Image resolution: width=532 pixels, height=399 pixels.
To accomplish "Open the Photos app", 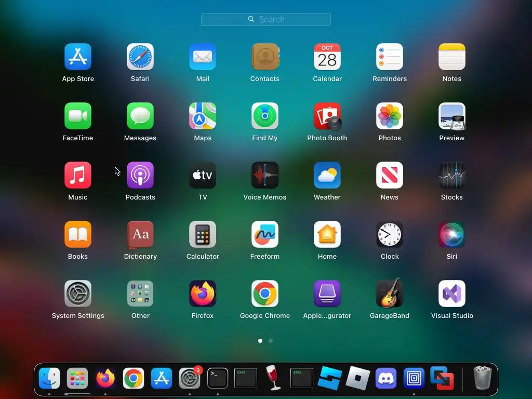I will click(390, 116).
